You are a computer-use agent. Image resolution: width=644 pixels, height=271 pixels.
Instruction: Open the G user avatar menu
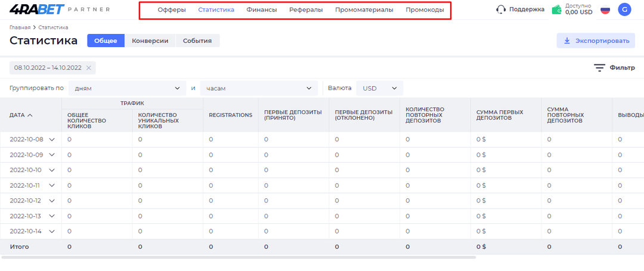point(624,10)
